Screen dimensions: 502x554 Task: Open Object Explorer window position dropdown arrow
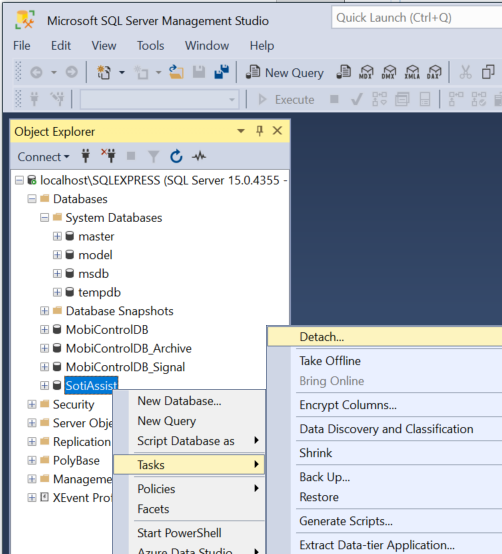click(241, 131)
